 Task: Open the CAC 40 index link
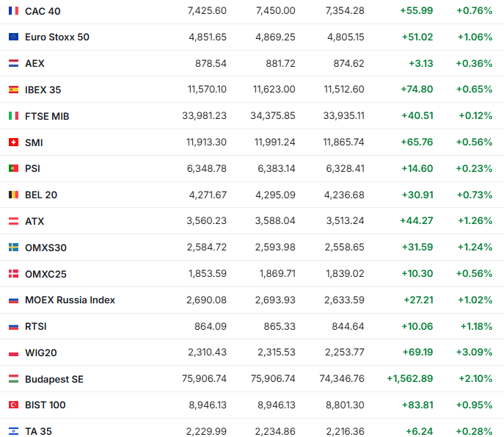point(43,11)
